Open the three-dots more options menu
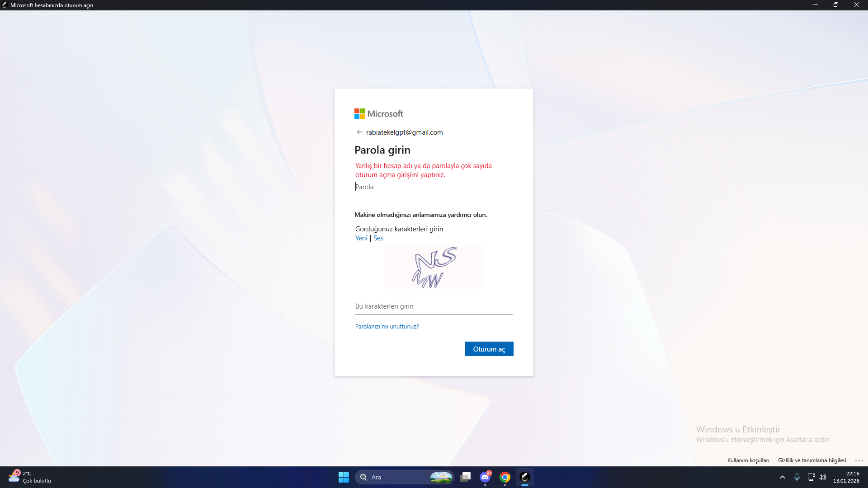 859,460
